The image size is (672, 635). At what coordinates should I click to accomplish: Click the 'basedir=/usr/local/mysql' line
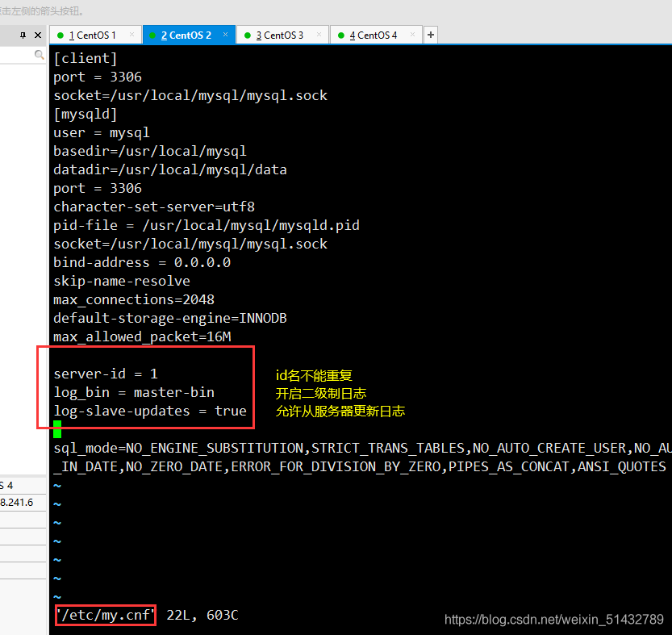[150, 151]
